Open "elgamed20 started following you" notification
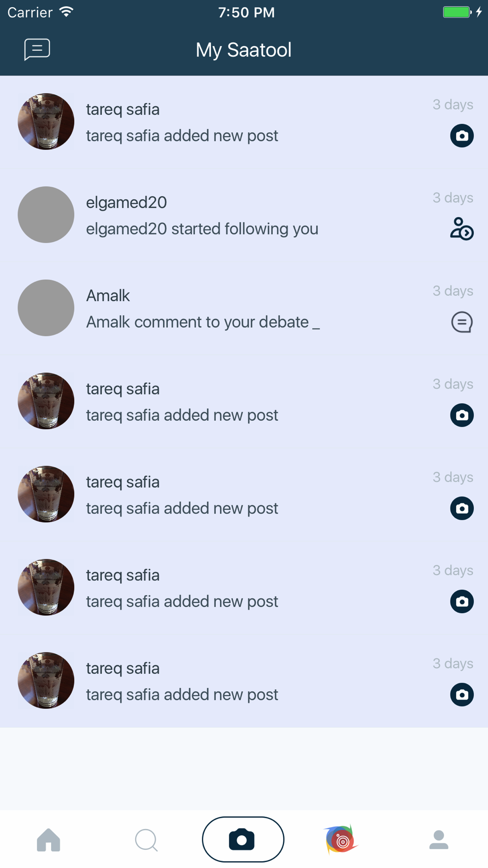488x868 pixels. coord(202,229)
